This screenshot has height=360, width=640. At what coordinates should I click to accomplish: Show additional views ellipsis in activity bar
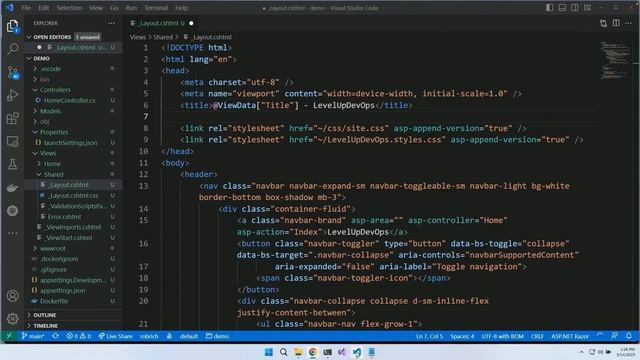(13, 233)
